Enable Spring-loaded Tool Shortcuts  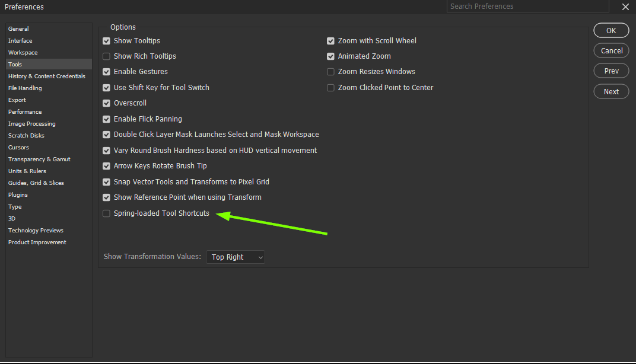pos(106,213)
